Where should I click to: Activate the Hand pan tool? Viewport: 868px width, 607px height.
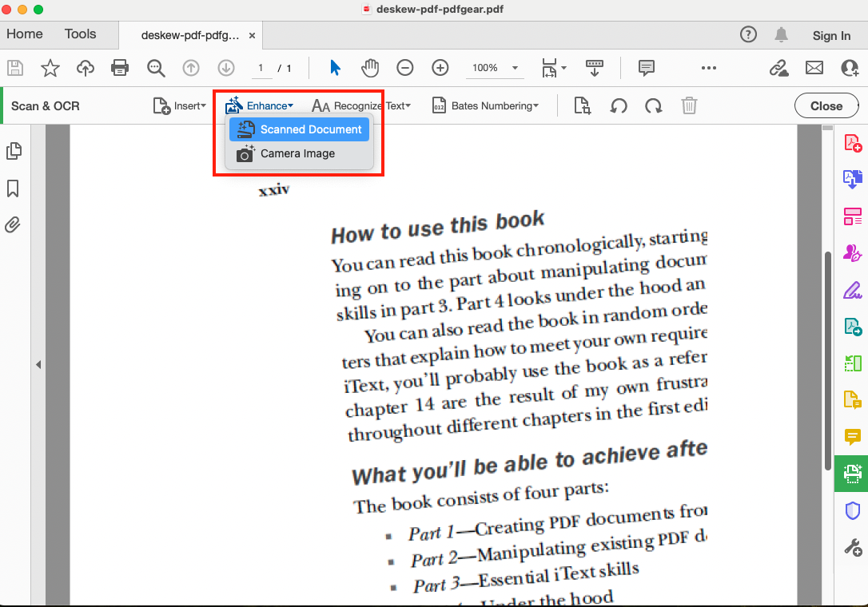click(x=370, y=68)
